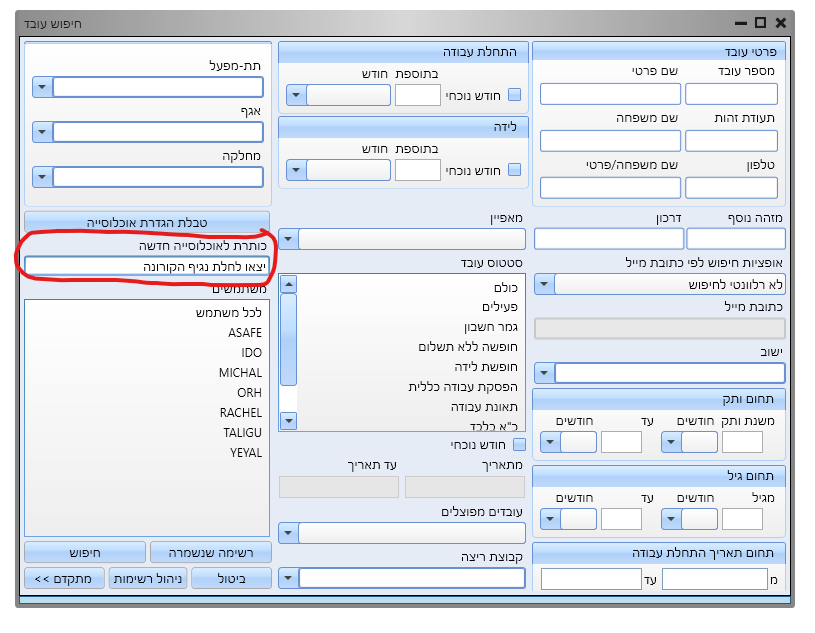Enable חודש נוכחי under התחלת עבודה
This screenshot has height=633, width=815.
click(x=516, y=95)
